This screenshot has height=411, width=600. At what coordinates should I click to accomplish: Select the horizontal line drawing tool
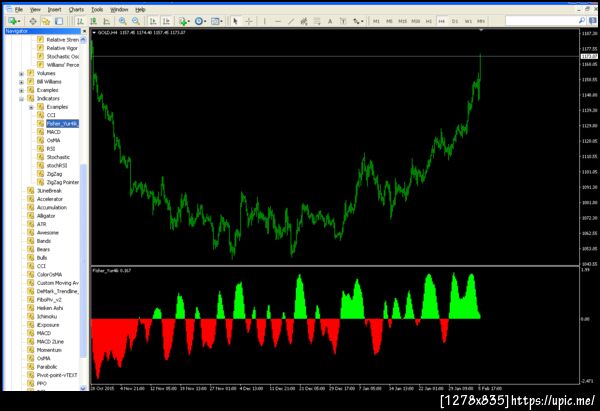click(278, 21)
